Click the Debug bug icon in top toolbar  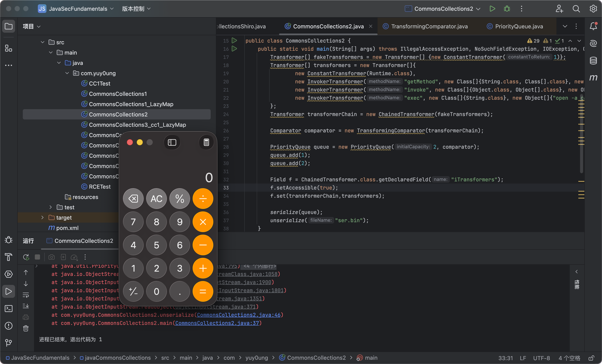(x=507, y=9)
